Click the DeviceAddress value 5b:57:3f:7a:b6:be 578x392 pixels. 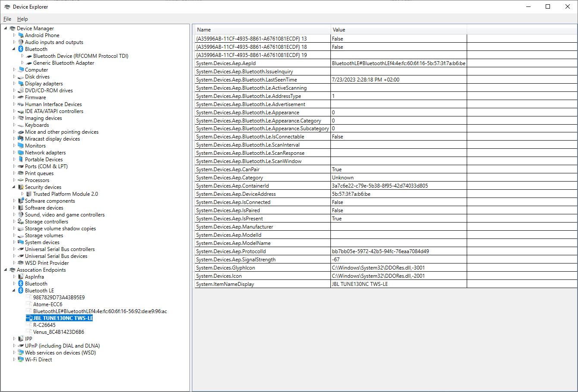coord(351,194)
